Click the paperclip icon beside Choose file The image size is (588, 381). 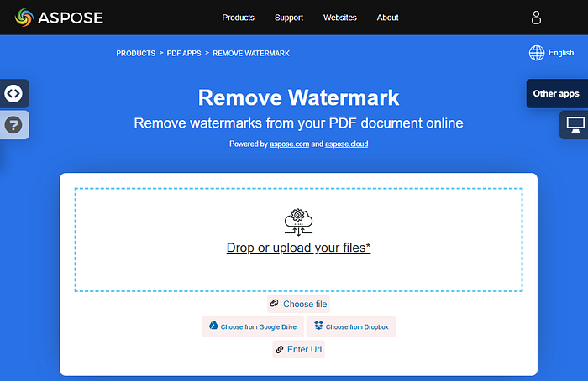[x=275, y=303]
